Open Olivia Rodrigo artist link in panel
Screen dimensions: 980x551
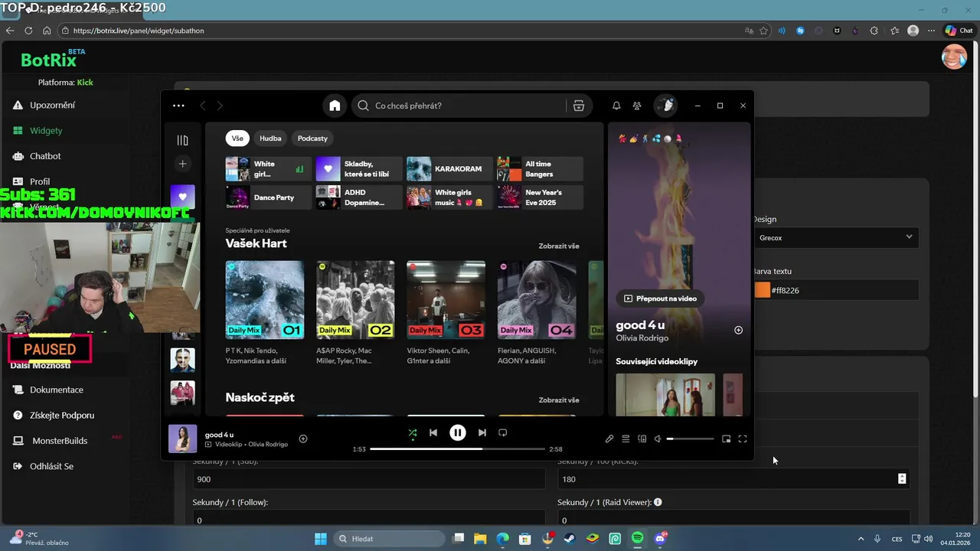pos(642,338)
